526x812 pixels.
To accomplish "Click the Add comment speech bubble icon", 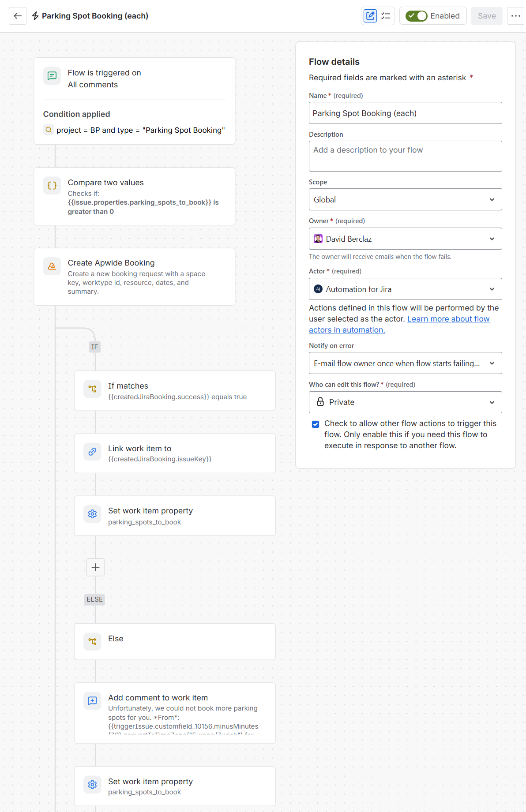I will tap(92, 701).
